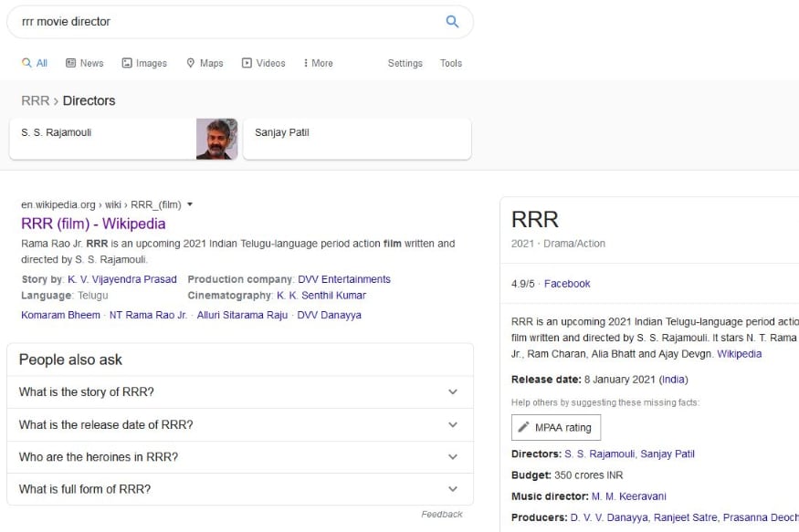Open the News tab
This screenshot has width=799, height=532.
click(x=85, y=63)
